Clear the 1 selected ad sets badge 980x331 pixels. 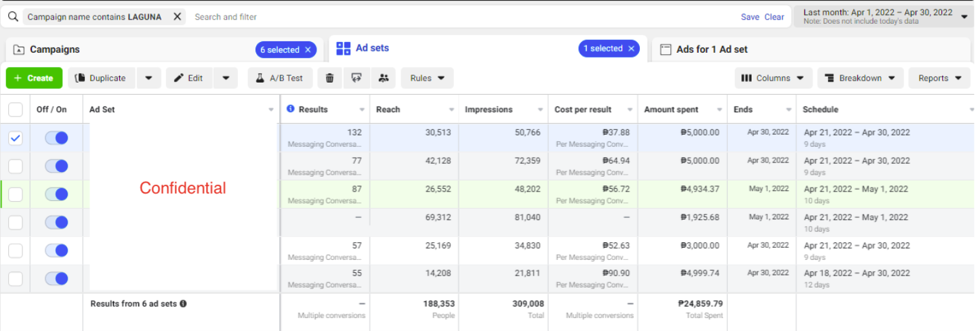click(631, 49)
